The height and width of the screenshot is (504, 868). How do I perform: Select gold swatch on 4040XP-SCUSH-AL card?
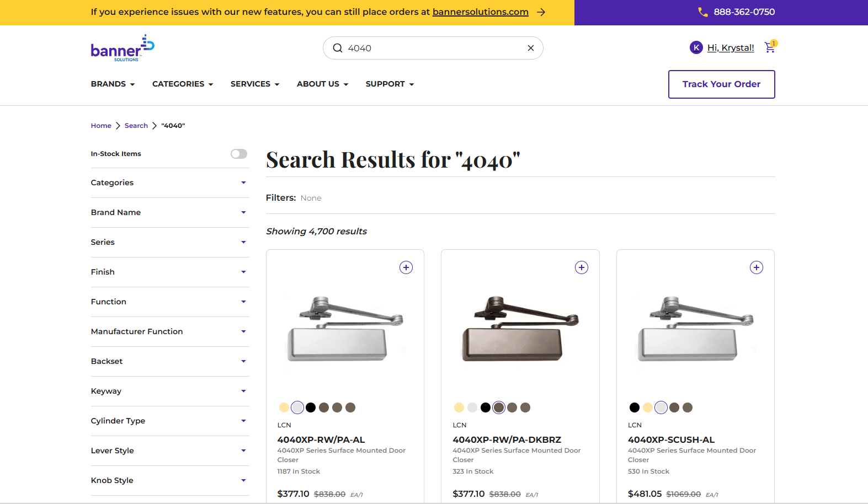[x=648, y=408]
